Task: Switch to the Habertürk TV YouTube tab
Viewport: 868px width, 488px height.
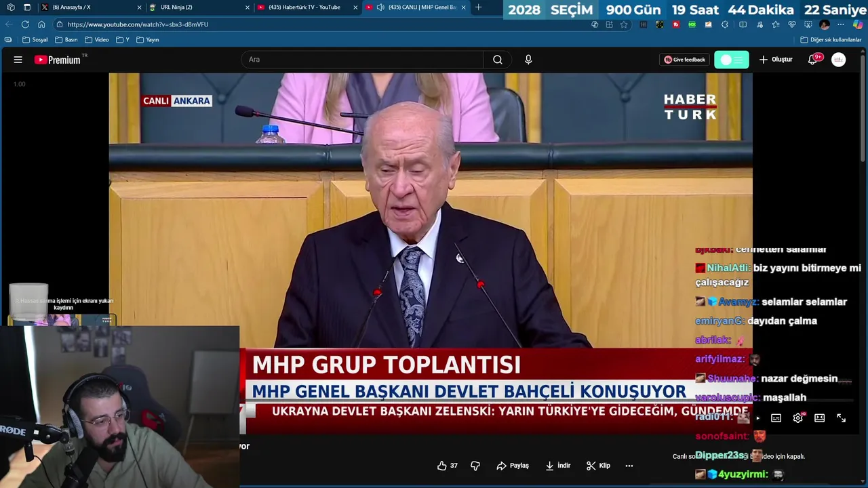Action: 307,7
